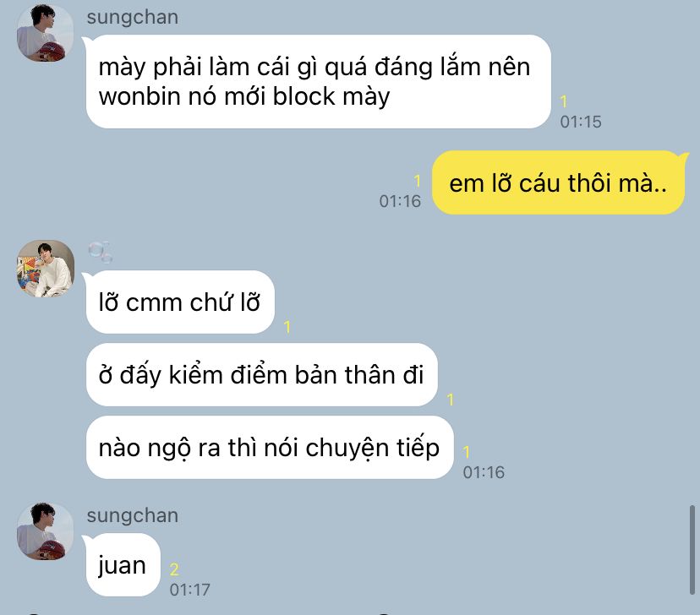Click the unread count 2 beside "juan"
Screen dimensions: 700x615
click(x=174, y=569)
